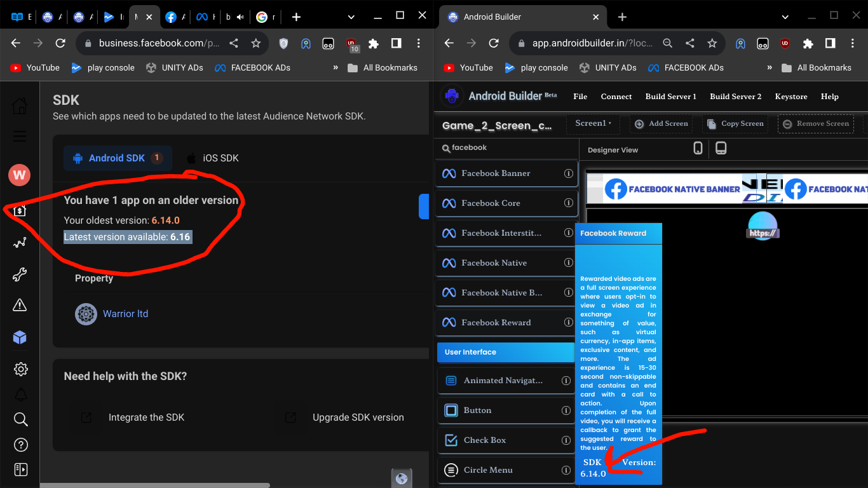Click the Android Builder logo icon
This screenshot has height=488, width=868.
pos(452,96)
